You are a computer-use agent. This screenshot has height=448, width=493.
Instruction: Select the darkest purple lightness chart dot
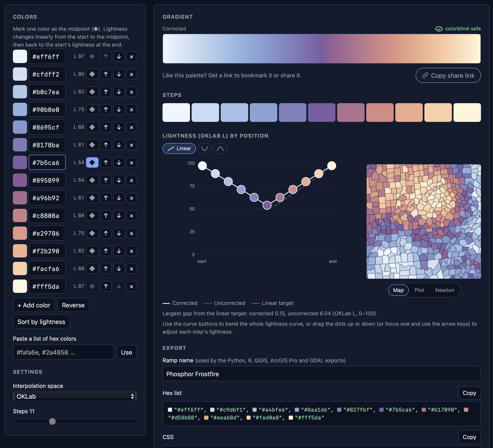(267, 205)
